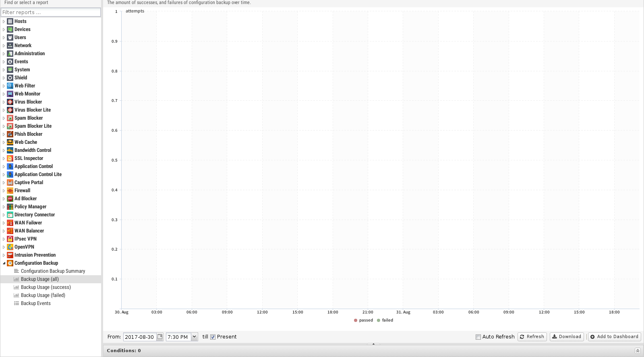Click the Refresh button
644x357 pixels.
[x=532, y=337]
